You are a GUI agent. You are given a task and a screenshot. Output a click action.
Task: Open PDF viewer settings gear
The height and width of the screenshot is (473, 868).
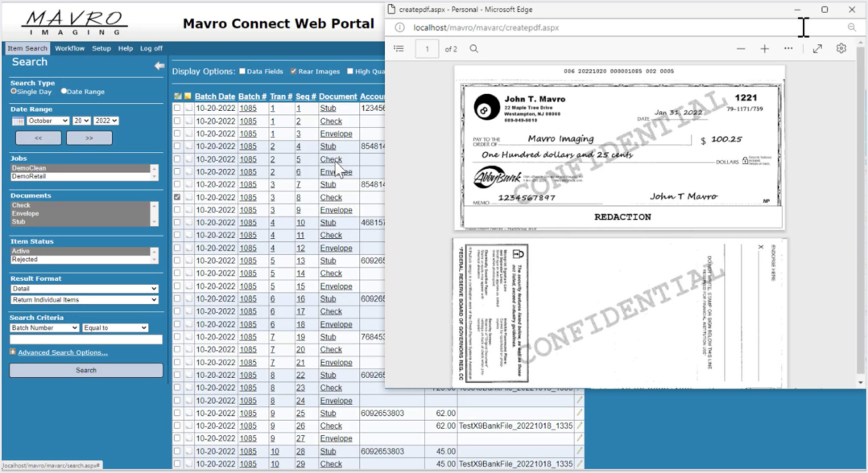(841, 49)
